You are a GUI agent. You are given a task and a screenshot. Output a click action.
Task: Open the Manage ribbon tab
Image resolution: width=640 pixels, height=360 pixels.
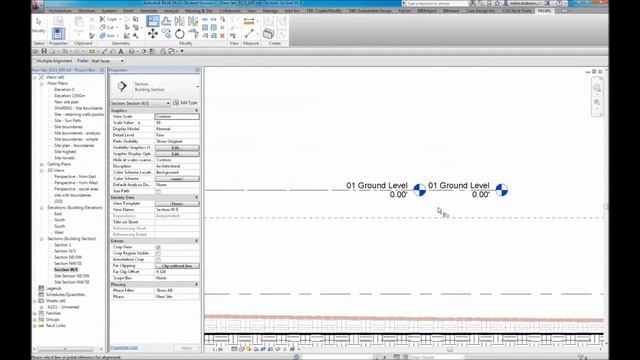(270, 11)
